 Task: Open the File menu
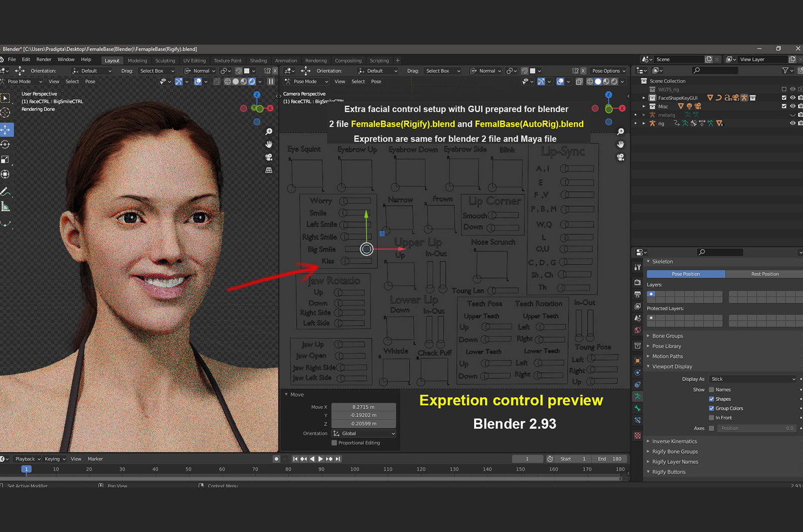(x=12, y=59)
